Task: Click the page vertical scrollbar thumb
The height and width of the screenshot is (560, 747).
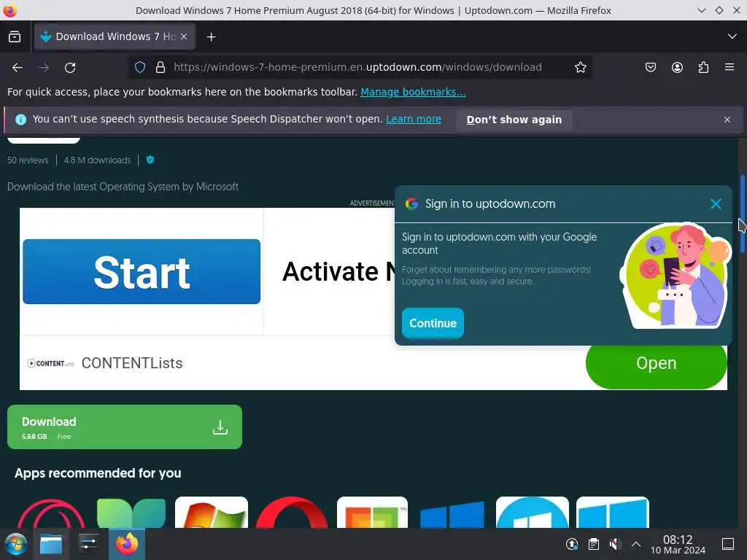Action: click(742, 214)
